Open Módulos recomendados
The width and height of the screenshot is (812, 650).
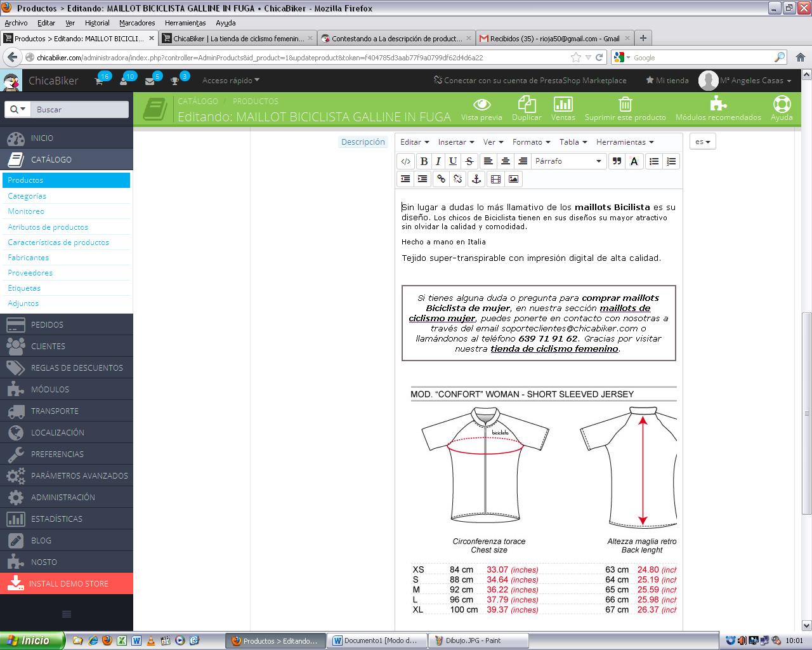coord(718,109)
